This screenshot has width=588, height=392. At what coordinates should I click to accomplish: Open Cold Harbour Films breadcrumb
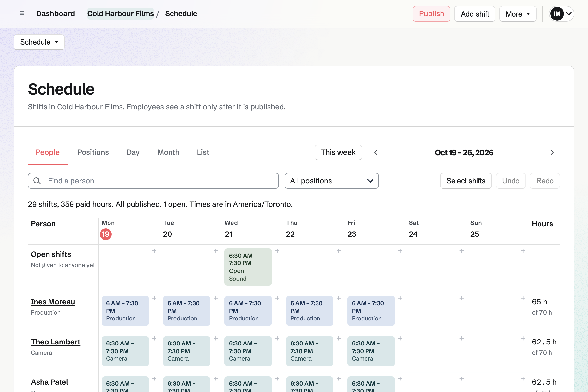point(121,13)
